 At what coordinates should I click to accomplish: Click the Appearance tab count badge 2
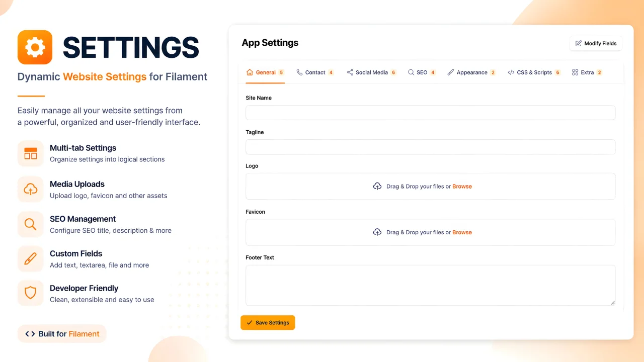coord(493,72)
